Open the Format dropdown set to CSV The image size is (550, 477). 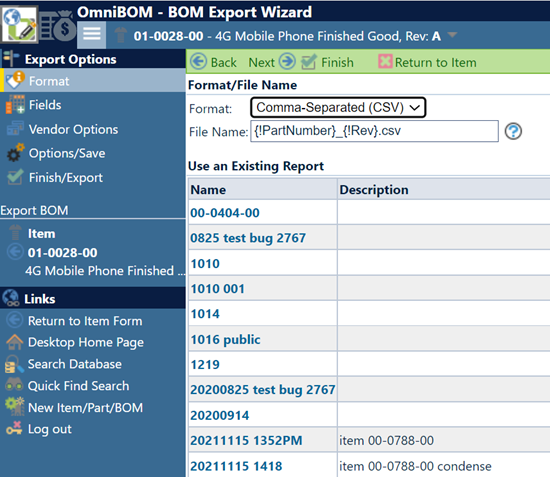338,107
